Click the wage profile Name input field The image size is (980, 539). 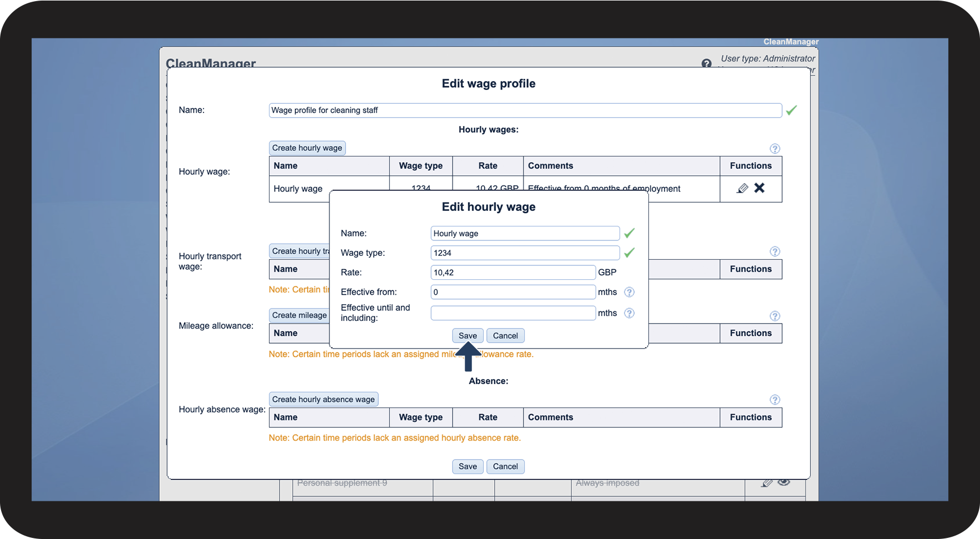(x=525, y=110)
